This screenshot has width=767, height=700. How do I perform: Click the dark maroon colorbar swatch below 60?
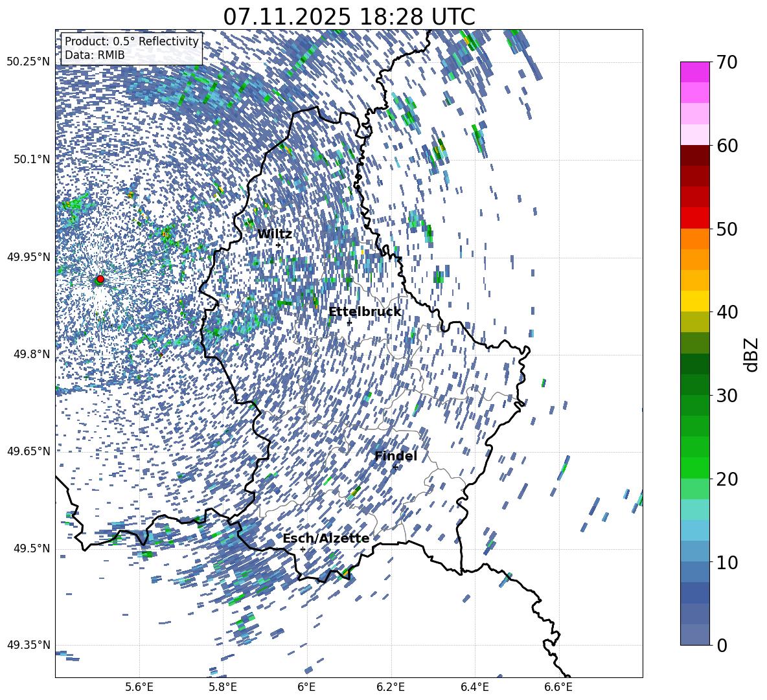point(694,155)
